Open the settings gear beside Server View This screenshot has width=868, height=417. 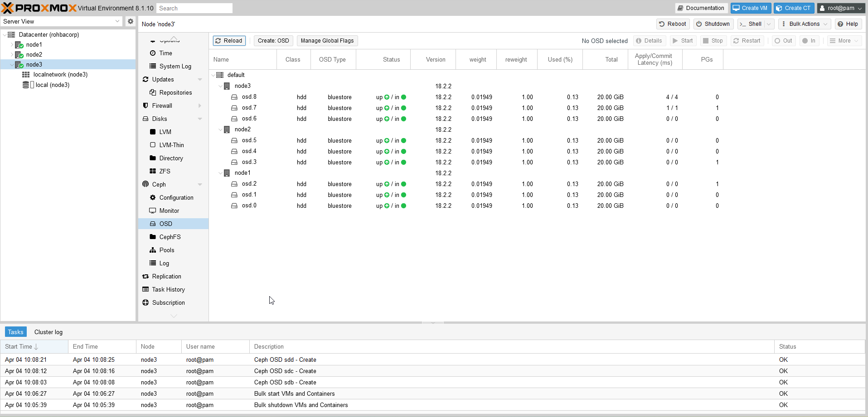coord(131,21)
